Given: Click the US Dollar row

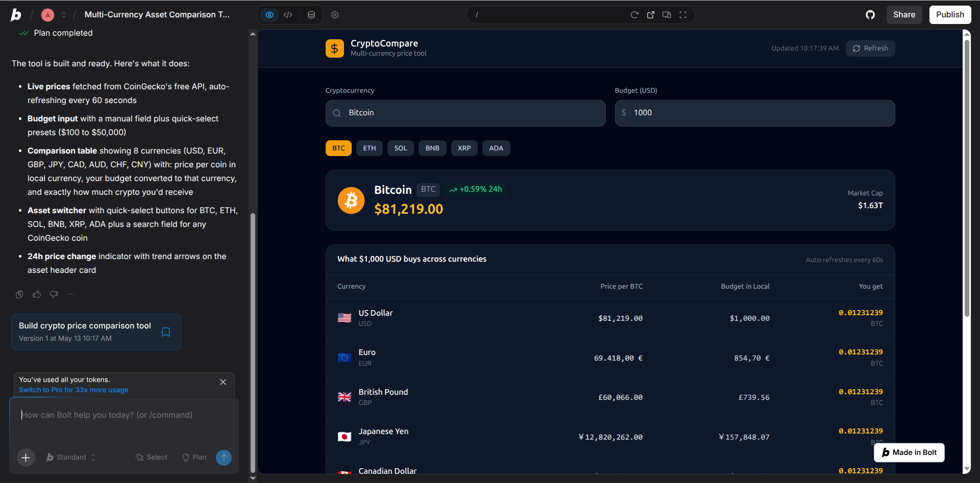Looking at the screenshot, I should click(610, 318).
